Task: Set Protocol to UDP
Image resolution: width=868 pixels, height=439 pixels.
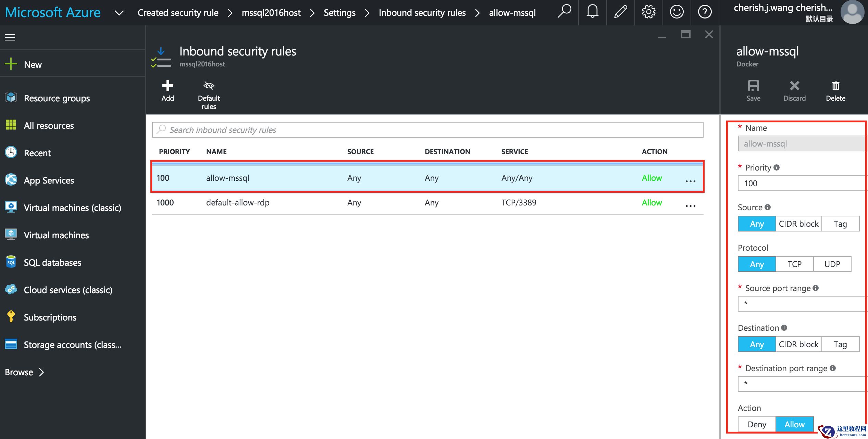Action: tap(832, 264)
